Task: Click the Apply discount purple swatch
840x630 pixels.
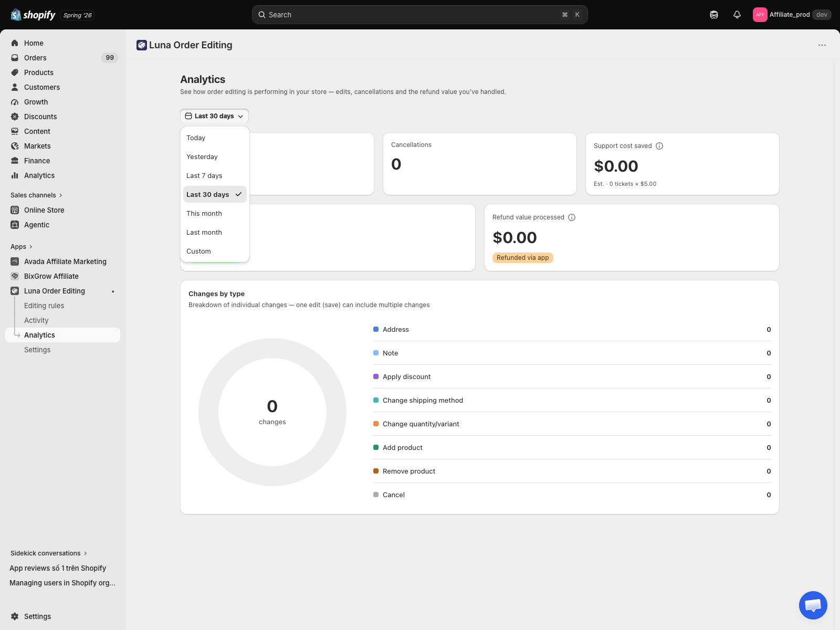Action: [376, 376]
